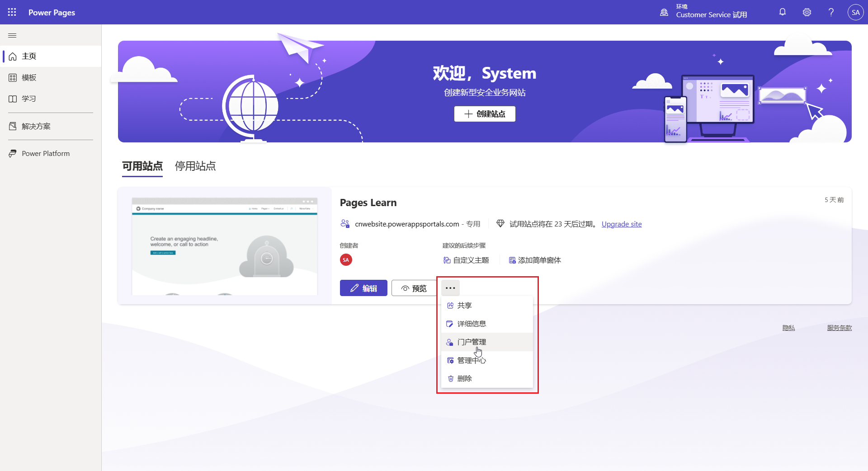Click the trash icon beside 删除
This screenshot has height=471, width=868.
[450, 379]
